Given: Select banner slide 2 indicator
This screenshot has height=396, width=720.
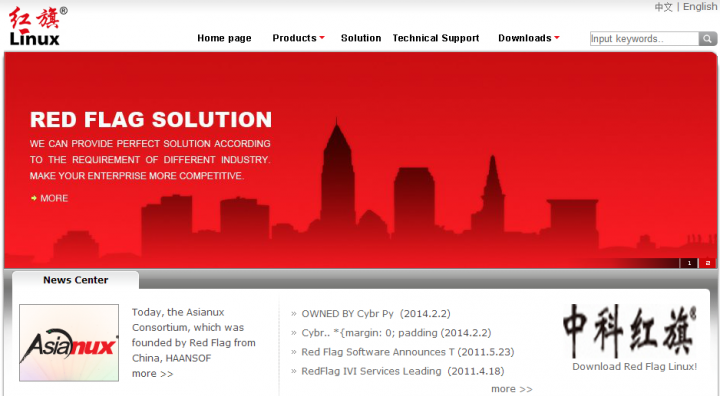Looking at the screenshot, I should [x=708, y=263].
